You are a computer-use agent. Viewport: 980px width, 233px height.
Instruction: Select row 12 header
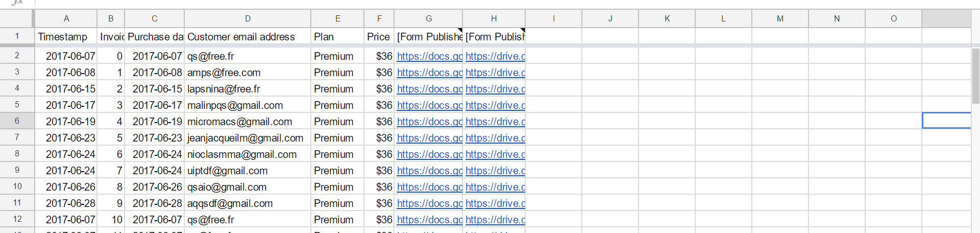(x=17, y=219)
